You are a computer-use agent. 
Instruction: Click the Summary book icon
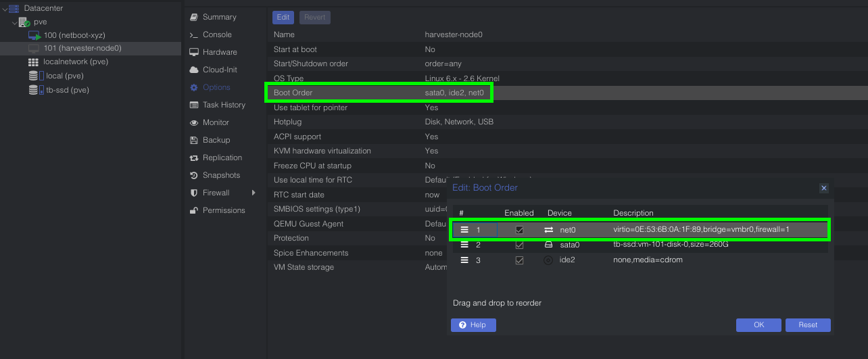[x=194, y=17]
